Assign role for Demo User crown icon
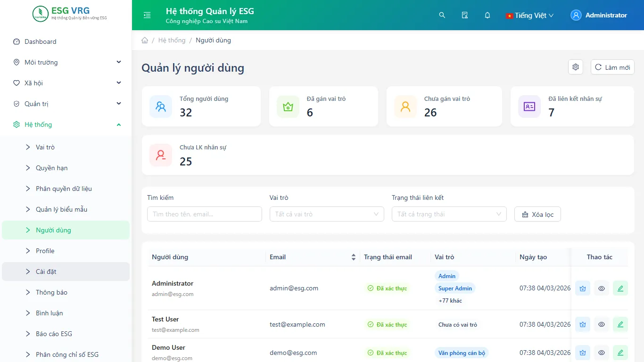This screenshot has width=644, height=362. click(583, 353)
